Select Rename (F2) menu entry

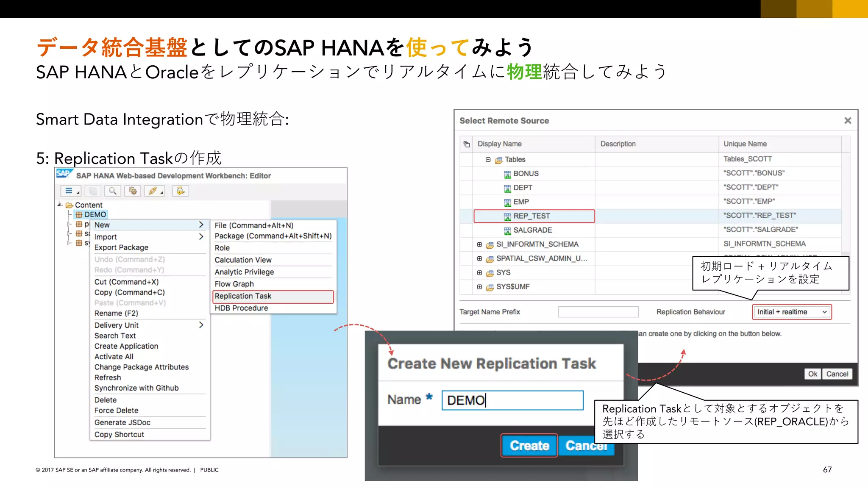149,313
